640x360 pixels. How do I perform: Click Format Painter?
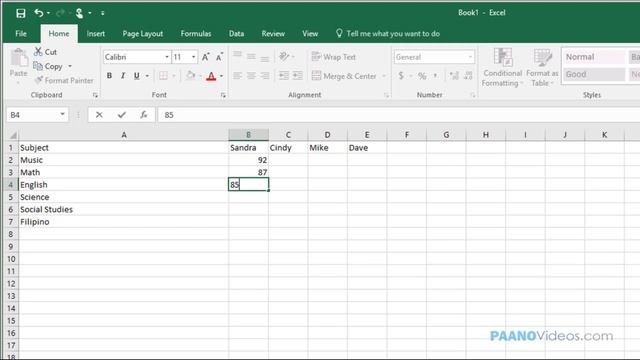pos(64,80)
